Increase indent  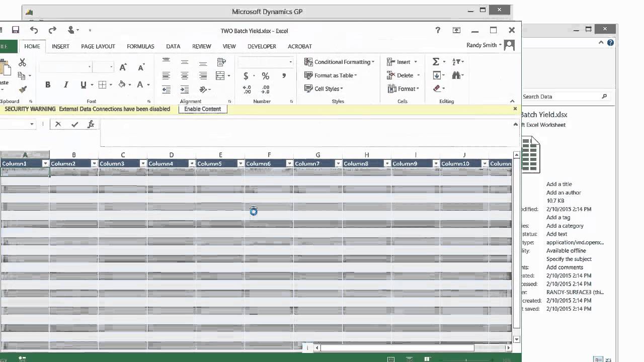[185, 89]
